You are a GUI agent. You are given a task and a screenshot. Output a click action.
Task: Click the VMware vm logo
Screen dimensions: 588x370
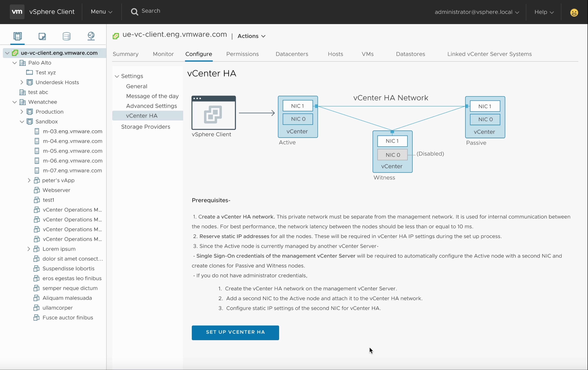pyautogui.click(x=17, y=11)
